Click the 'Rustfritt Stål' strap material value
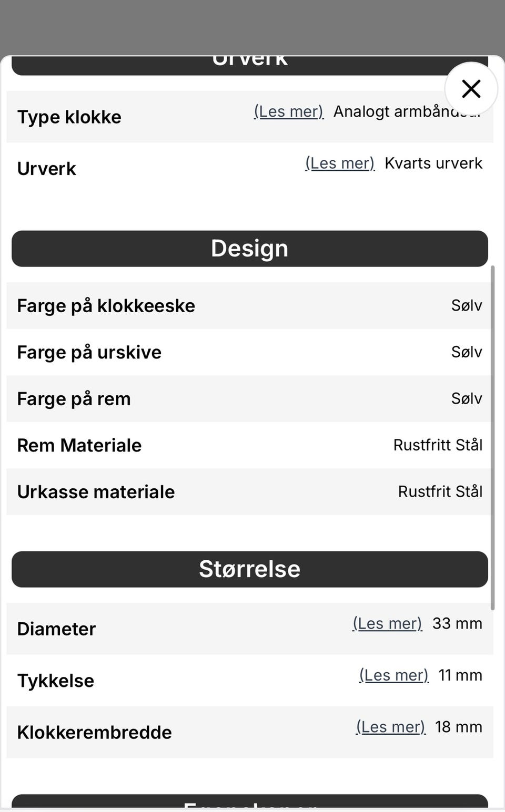The height and width of the screenshot is (812, 505). [438, 445]
